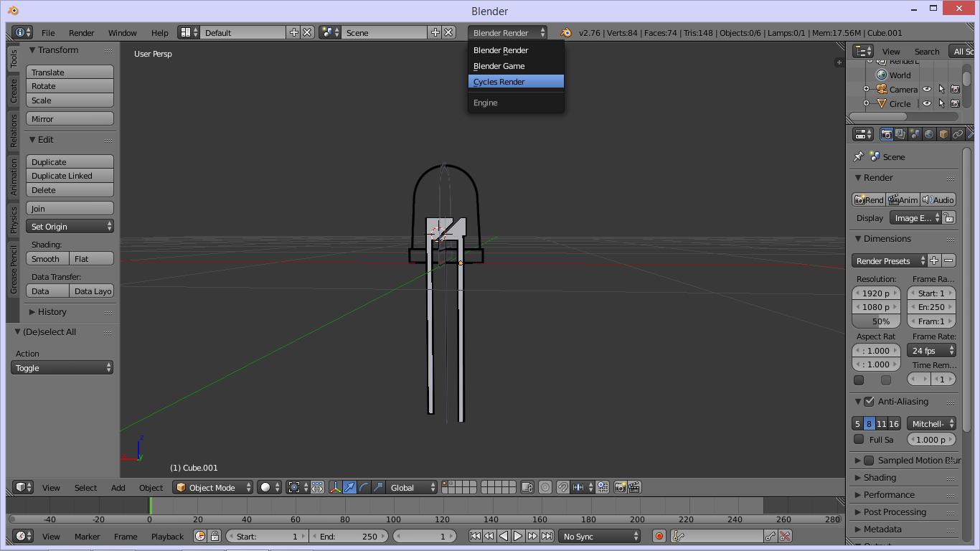Screen dimensions: 980x551
Task: Set shading to Smooth
Action: tap(48, 258)
